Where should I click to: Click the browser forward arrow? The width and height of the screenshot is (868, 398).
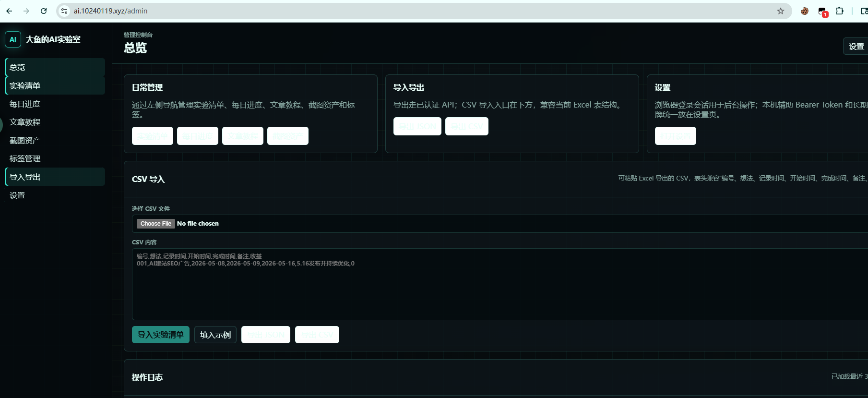click(x=26, y=11)
